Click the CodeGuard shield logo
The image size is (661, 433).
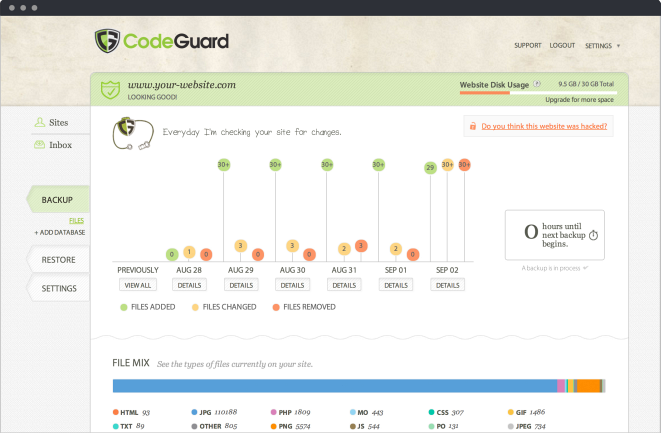tap(107, 41)
